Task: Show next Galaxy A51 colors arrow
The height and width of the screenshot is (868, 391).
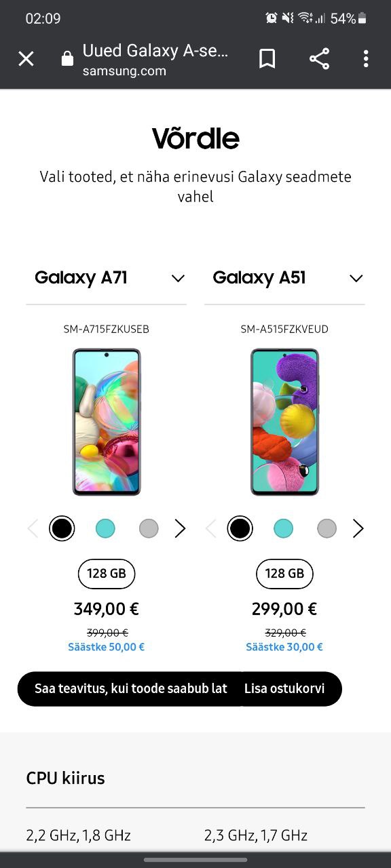Action: click(x=358, y=528)
